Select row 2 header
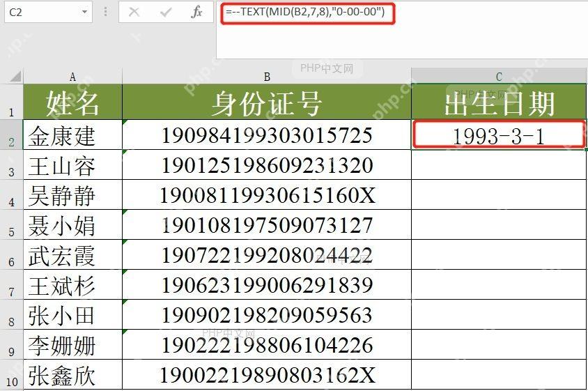Screen dimensions: 588x391 pyautogui.click(x=12, y=135)
